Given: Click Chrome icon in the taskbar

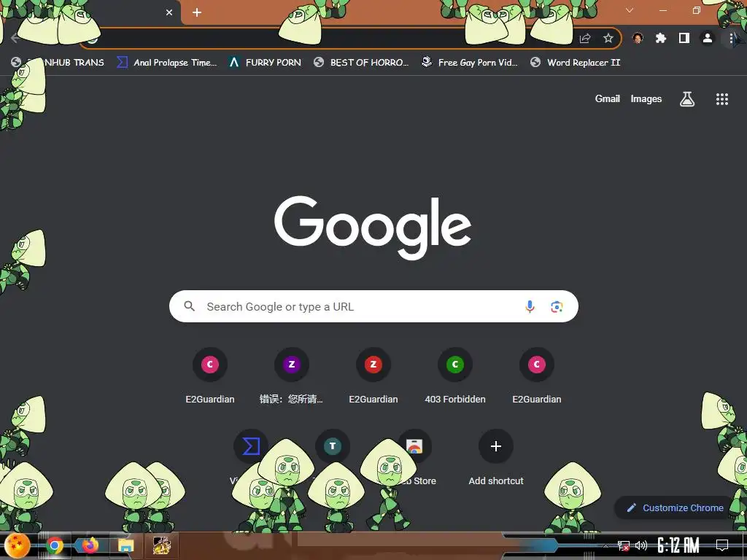Looking at the screenshot, I should [55, 545].
